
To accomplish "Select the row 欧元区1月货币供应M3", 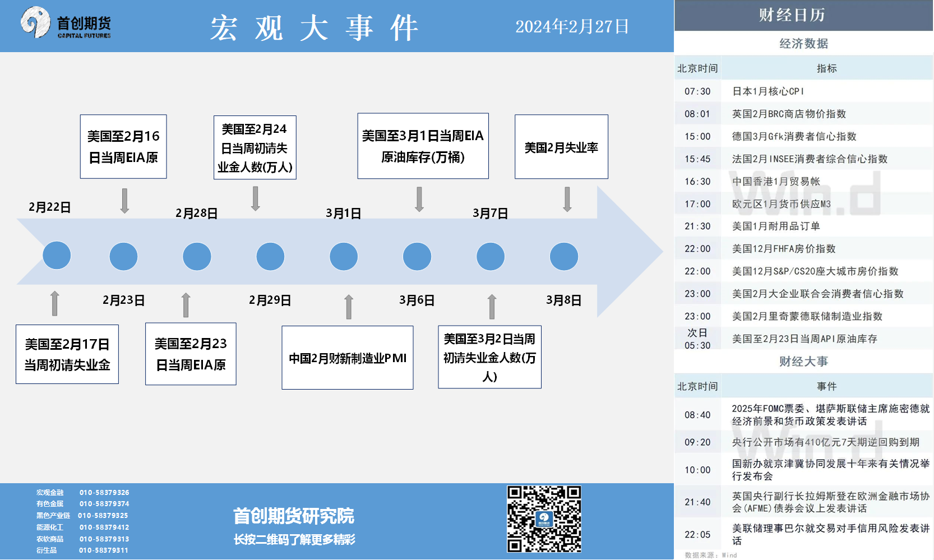I will [x=803, y=204].
